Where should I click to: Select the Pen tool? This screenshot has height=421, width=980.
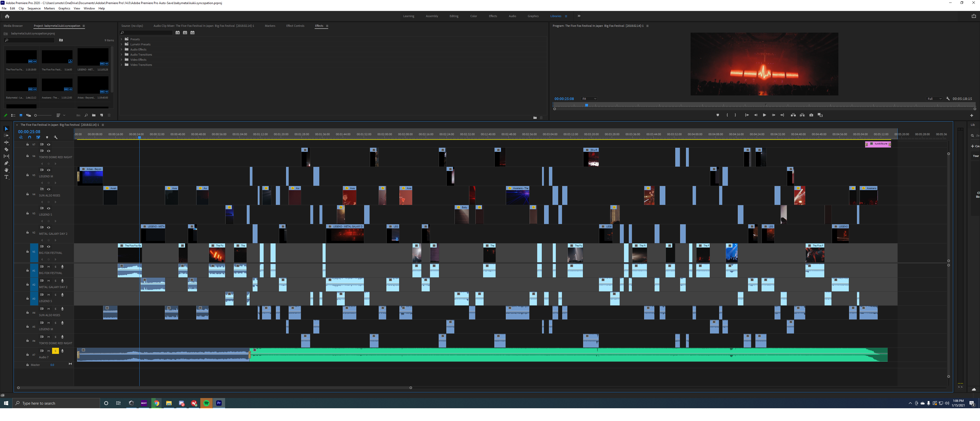tap(6, 163)
